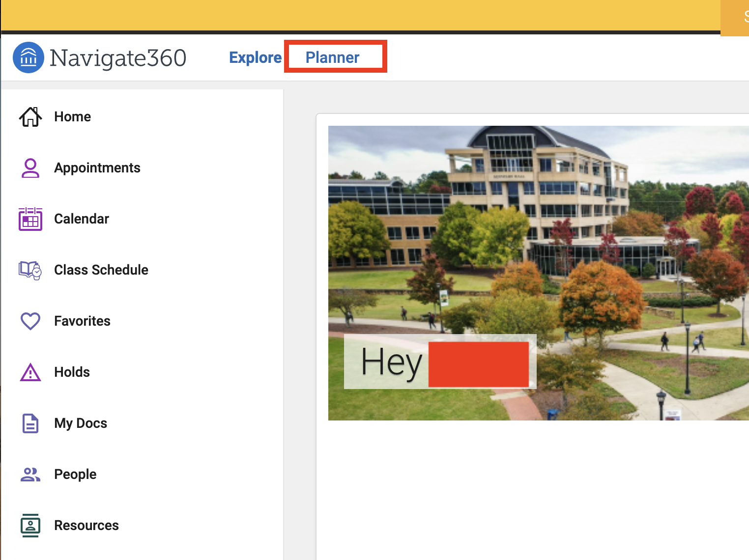The image size is (749, 560).
Task: Click the yellow banner at the top
Action: (359, 15)
